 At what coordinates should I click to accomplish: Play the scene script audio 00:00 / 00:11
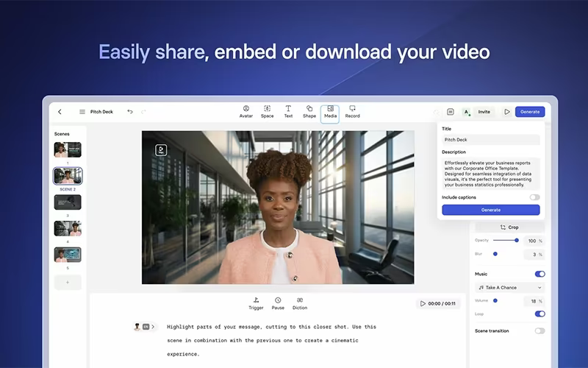[438, 303]
